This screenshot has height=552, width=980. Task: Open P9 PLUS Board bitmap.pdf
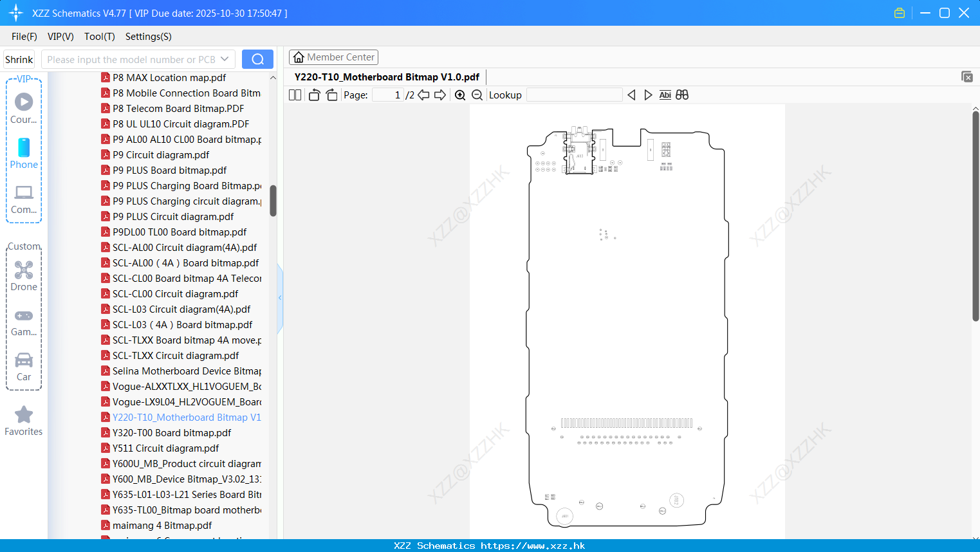coord(169,170)
